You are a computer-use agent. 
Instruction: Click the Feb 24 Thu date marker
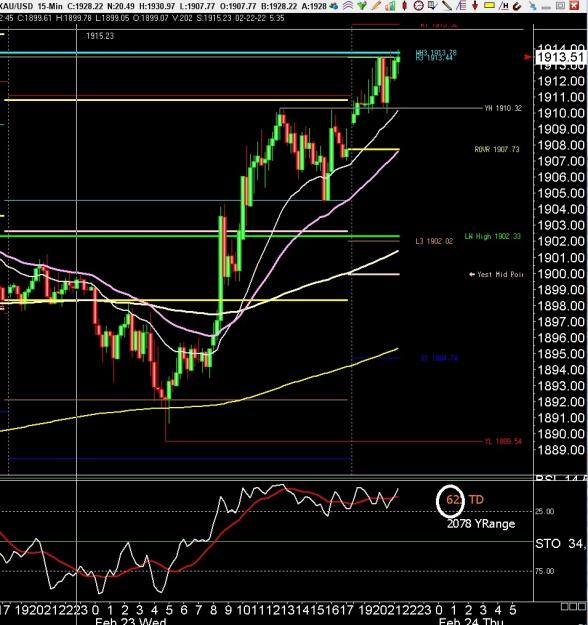pos(471,621)
